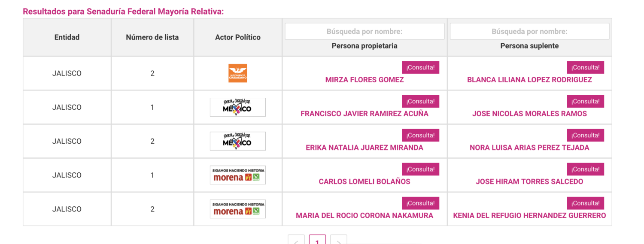
Task: Go to next results page arrow
Action: coord(339,241)
